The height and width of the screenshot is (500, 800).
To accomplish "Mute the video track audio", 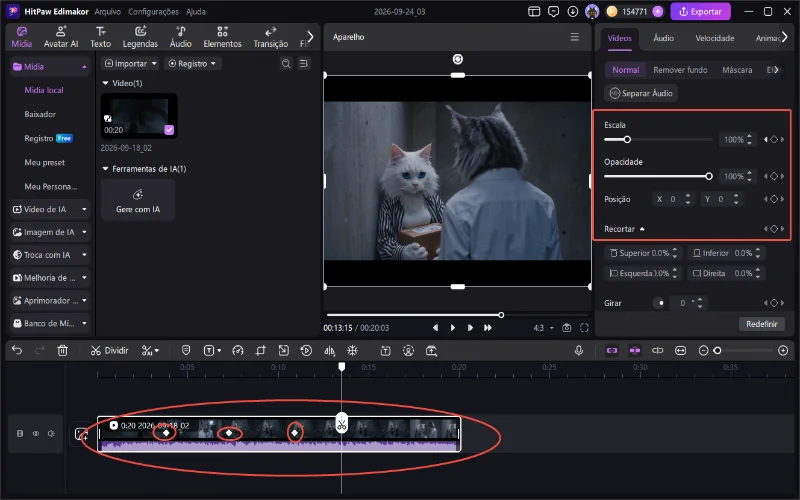I will click(51, 433).
